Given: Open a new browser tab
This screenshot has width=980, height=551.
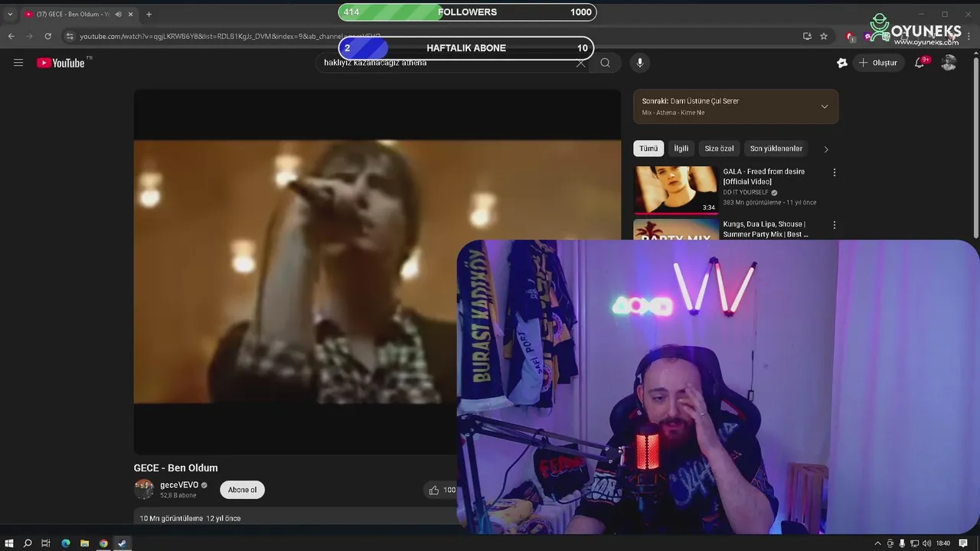Looking at the screenshot, I should (x=149, y=14).
